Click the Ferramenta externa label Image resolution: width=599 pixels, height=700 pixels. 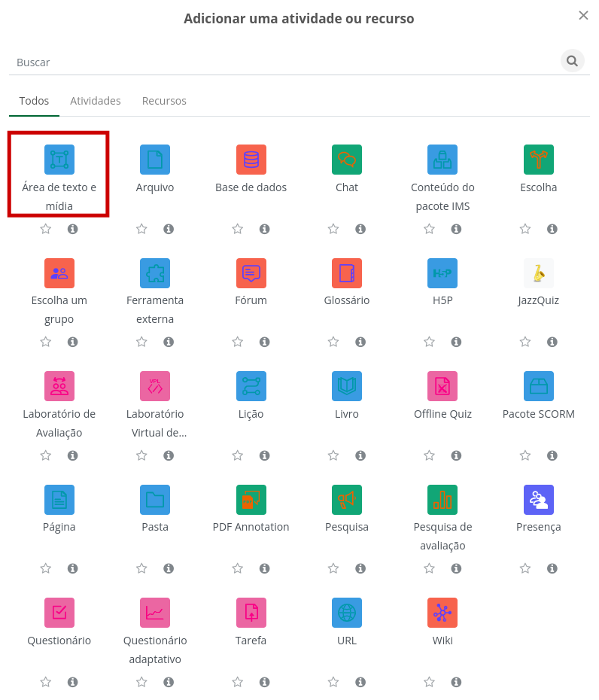coord(155,310)
